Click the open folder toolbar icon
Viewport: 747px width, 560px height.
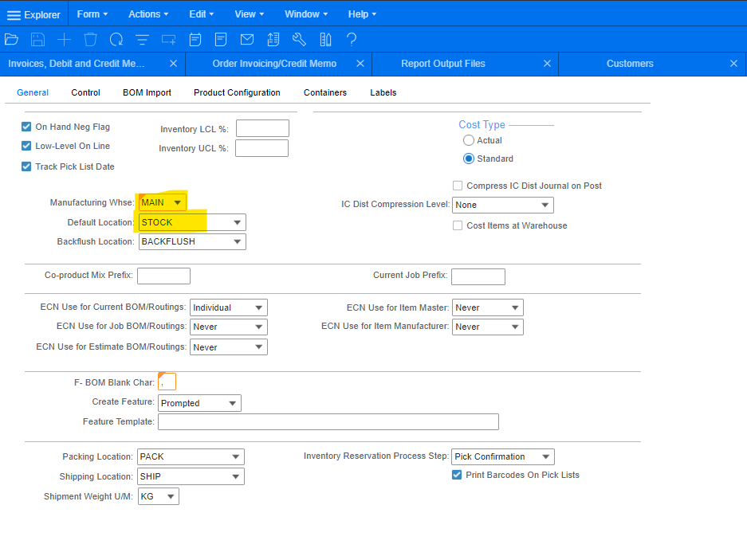[11, 39]
